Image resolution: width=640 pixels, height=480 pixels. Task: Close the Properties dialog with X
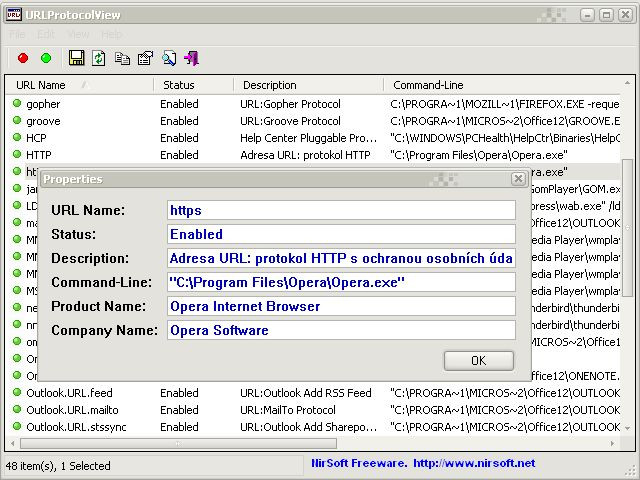[518, 179]
